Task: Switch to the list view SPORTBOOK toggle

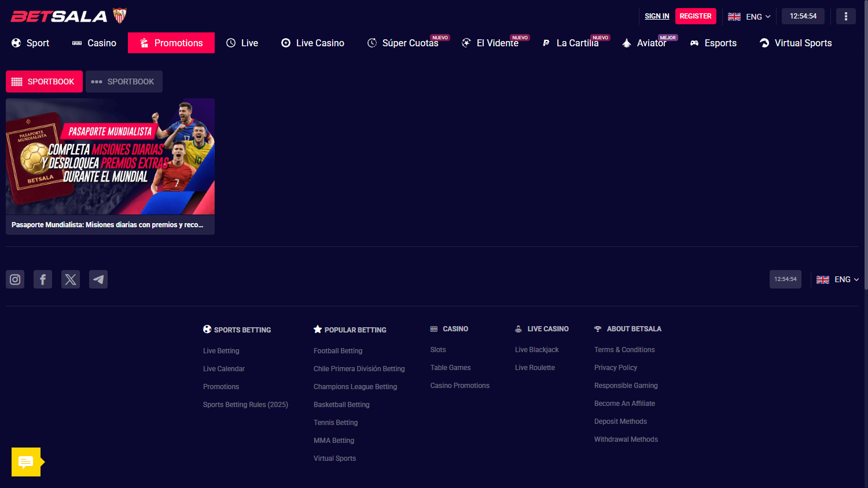Action: coord(124,82)
